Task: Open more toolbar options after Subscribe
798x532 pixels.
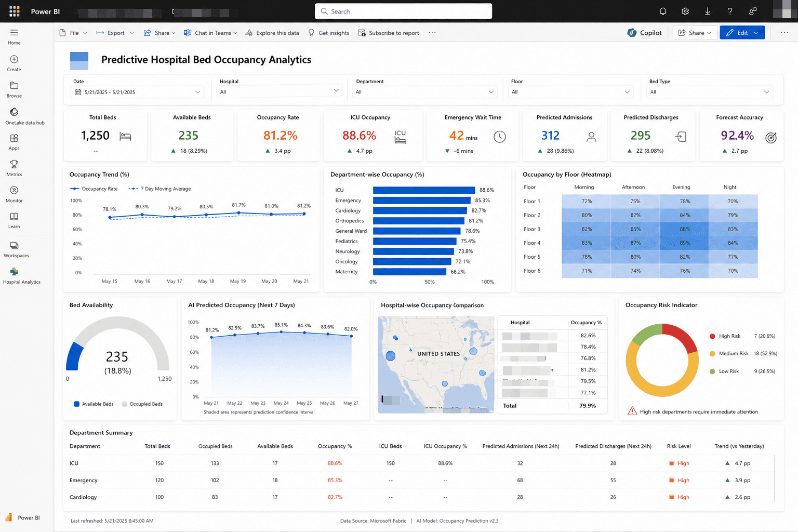Action: 432,33
